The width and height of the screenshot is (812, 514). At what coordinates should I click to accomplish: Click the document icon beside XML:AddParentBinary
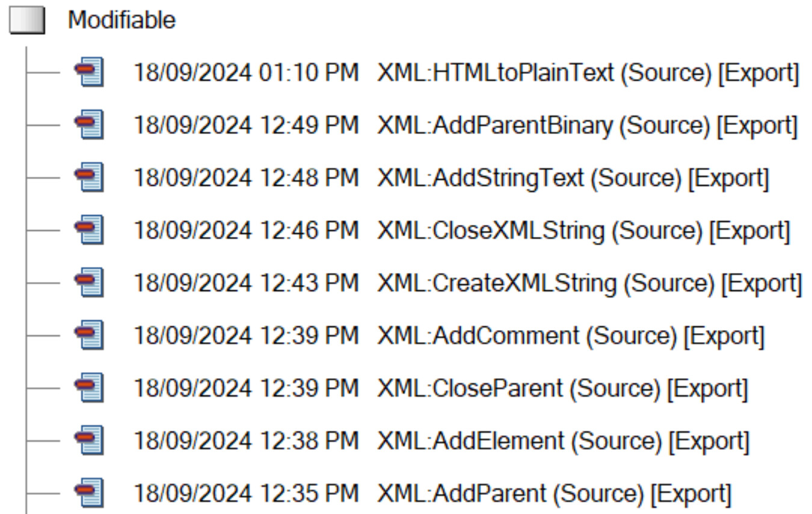[90, 125]
